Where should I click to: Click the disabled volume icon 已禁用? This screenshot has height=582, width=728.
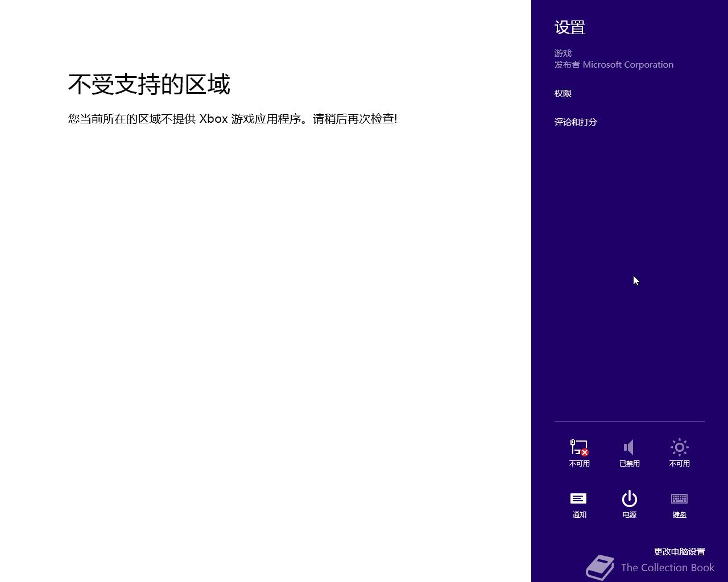pyautogui.click(x=629, y=452)
